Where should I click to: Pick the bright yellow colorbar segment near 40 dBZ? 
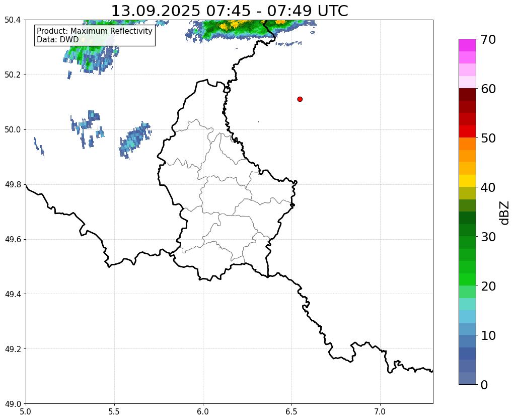click(x=467, y=181)
